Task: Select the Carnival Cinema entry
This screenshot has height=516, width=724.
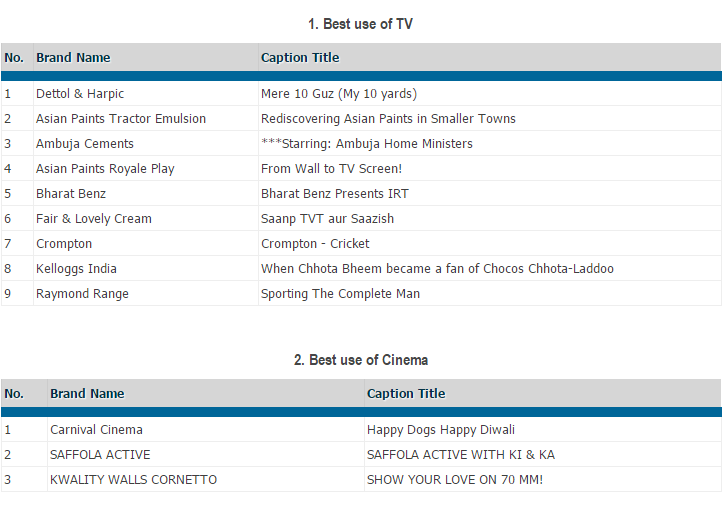Action: coord(96,430)
